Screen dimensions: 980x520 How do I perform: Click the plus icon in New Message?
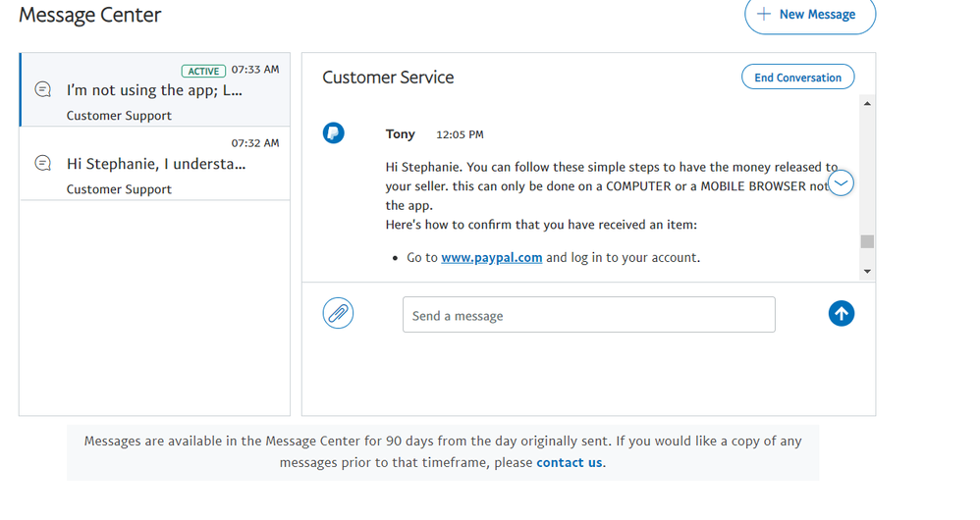tap(764, 14)
